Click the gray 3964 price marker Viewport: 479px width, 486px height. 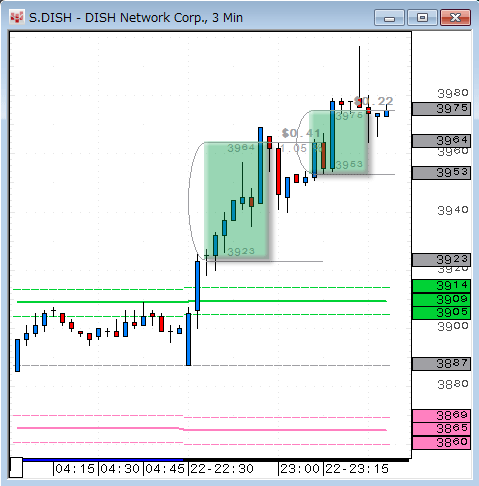(x=441, y=141)
